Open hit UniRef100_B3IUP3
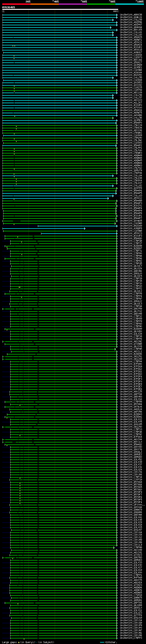This screenshot has width=146, height=644. click(131, 236)
